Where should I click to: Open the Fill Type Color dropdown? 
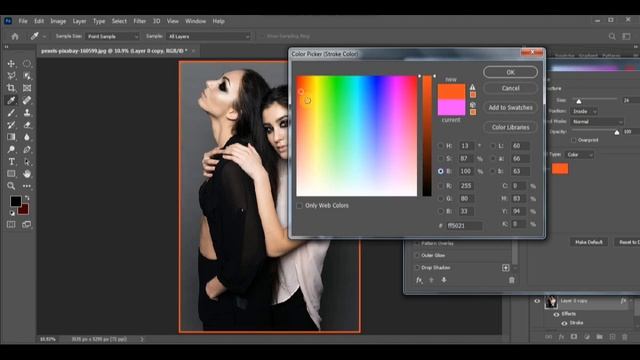pyautogui.click(x=580, y=155)
